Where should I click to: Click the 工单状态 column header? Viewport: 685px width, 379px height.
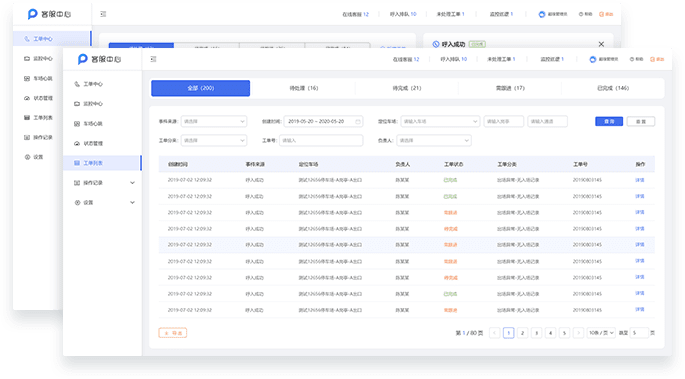453,165
